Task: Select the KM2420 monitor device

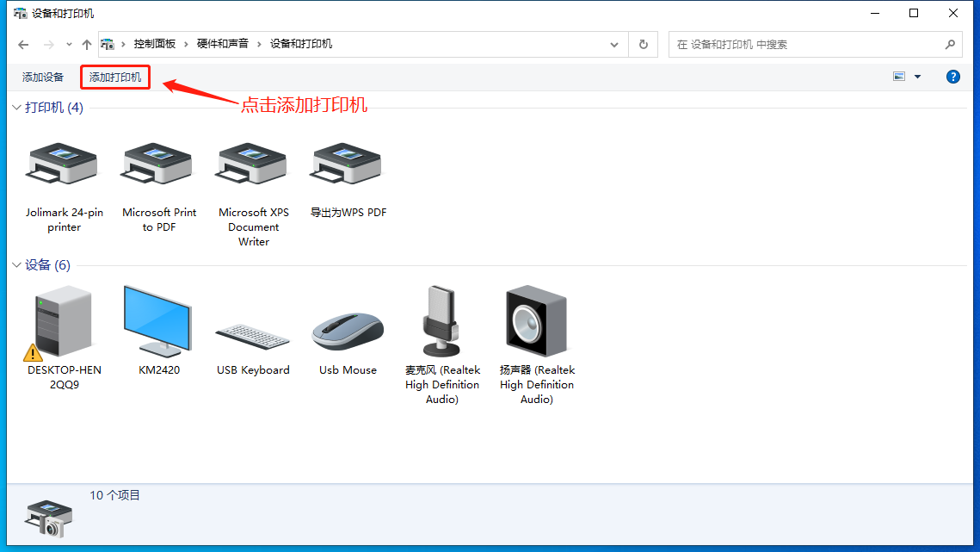Action: (x=158, y=322)
